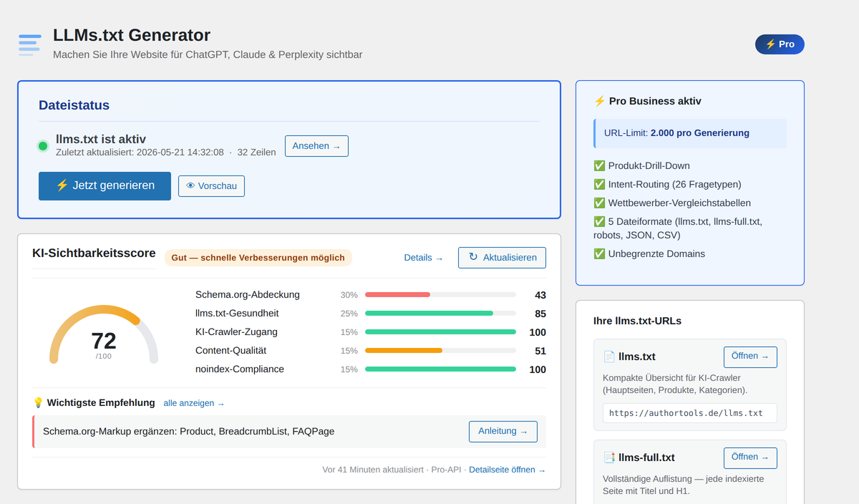The height and width of the screenshot is (504, 859).
Task: Click checkmark next to Wettbewerber-Vergleichstabellen
Action: click(x=600, y=203)
